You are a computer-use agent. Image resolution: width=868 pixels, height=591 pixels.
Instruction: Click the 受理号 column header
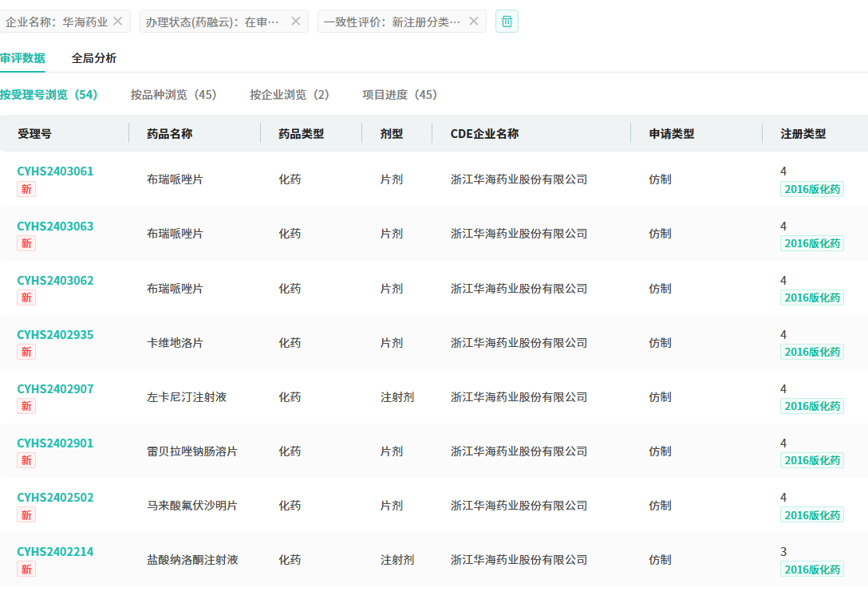35,134
